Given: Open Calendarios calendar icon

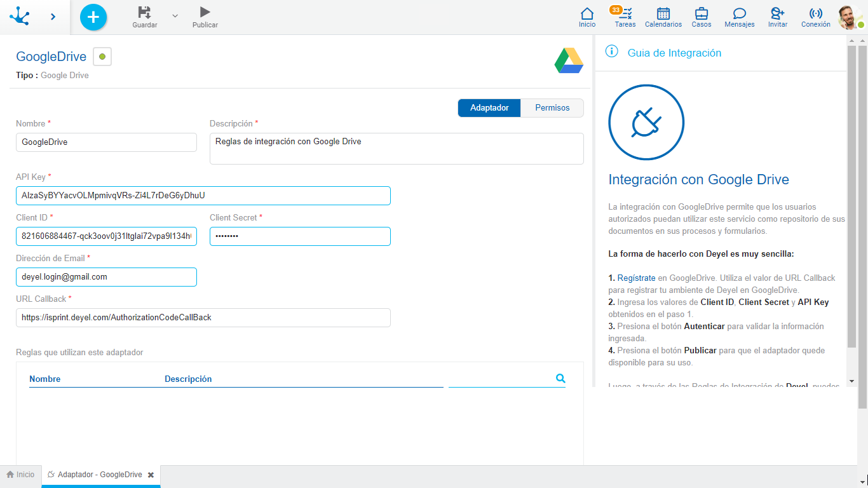Looking at the screenshot, I should [663, 17].
